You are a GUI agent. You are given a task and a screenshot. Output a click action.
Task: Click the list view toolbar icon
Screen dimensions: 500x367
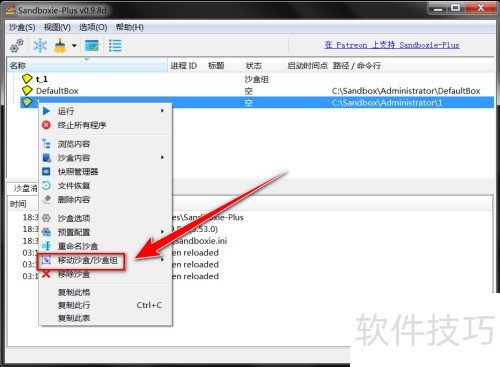tap(115, 46)
